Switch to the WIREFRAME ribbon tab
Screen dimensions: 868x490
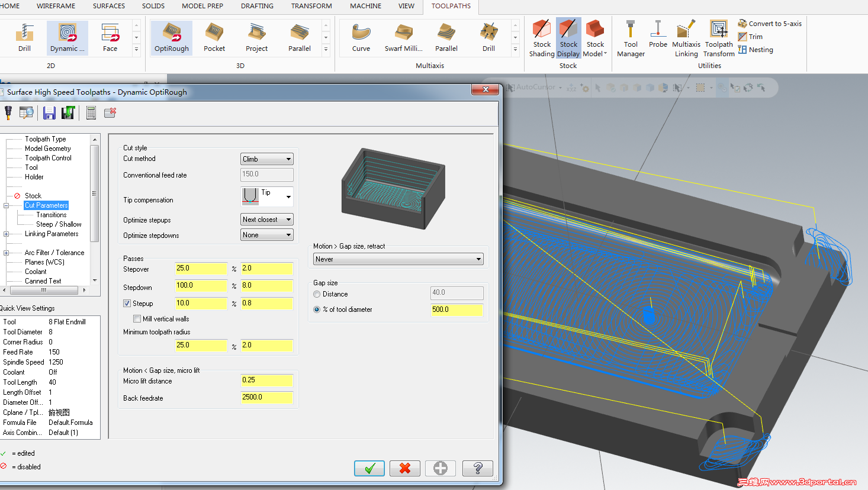[56, 6]
